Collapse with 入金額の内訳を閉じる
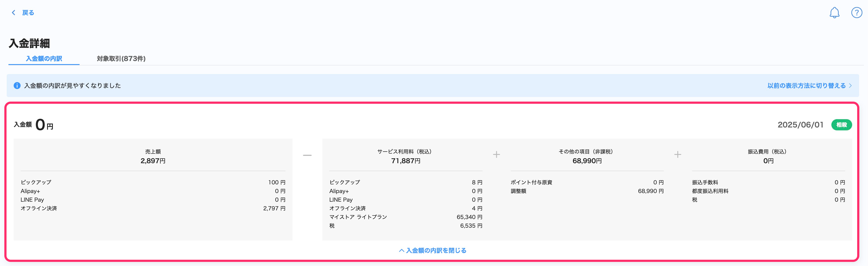868x266 pixels. tap(436, 250)
